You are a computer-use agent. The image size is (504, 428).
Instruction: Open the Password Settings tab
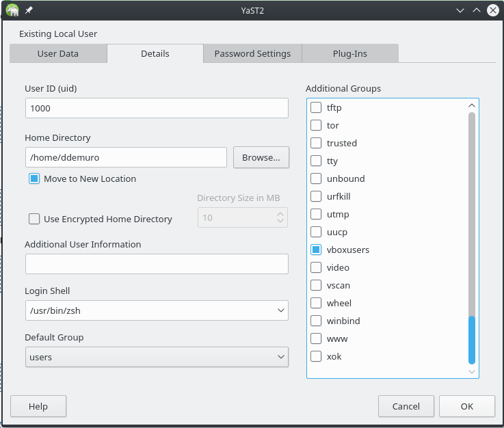[x=252, y=53]
